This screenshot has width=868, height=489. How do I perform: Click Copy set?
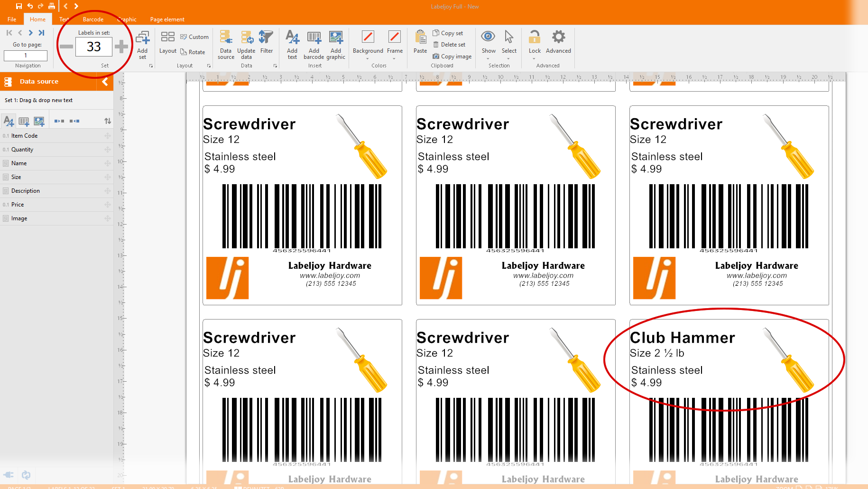coord(448,33)
